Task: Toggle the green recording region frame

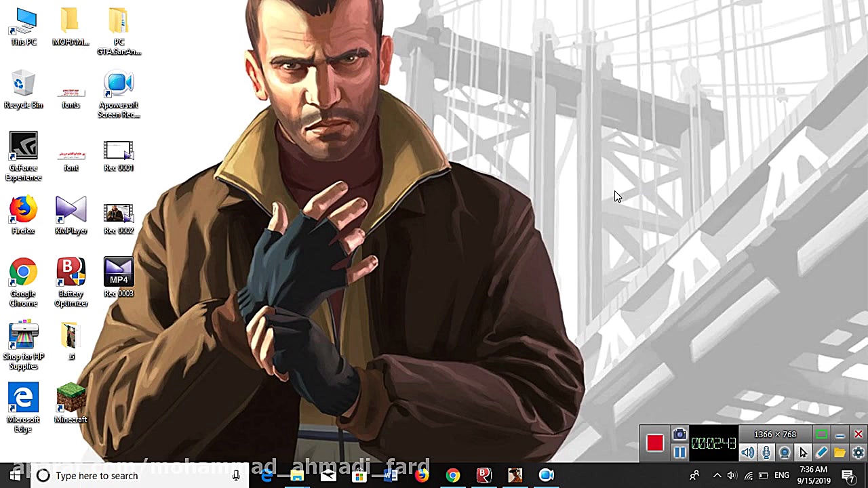Action: [x=821, y=434]
